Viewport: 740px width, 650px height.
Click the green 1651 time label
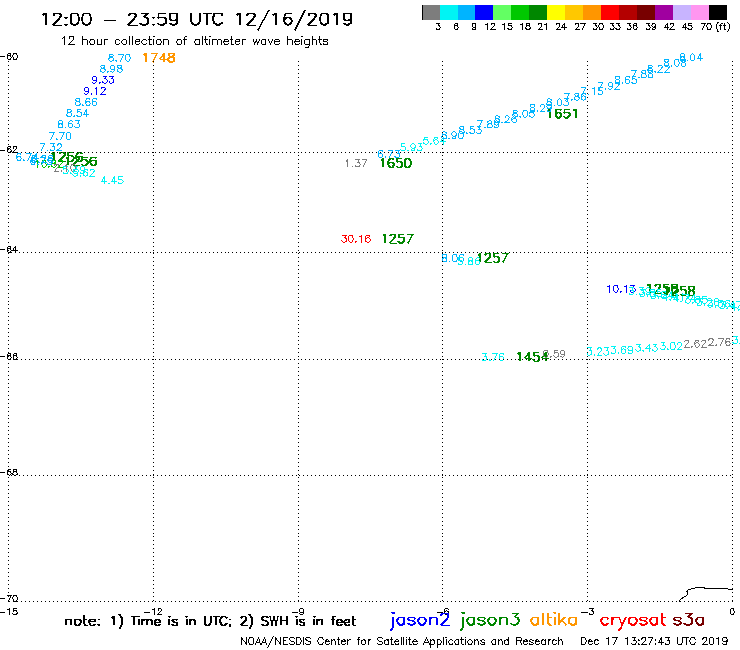tap(562, 114)
